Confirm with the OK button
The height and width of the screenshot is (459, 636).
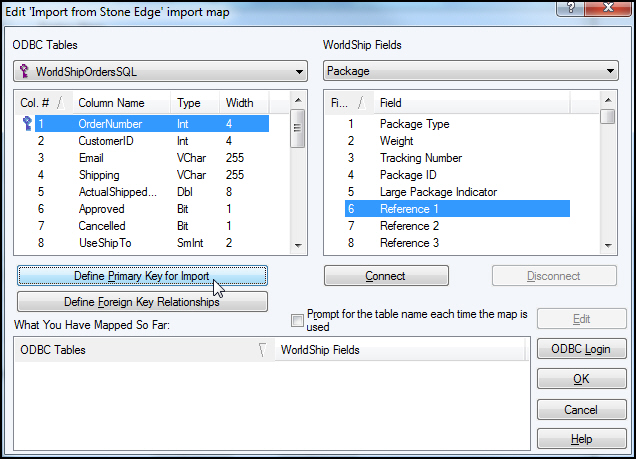point(582,379)
